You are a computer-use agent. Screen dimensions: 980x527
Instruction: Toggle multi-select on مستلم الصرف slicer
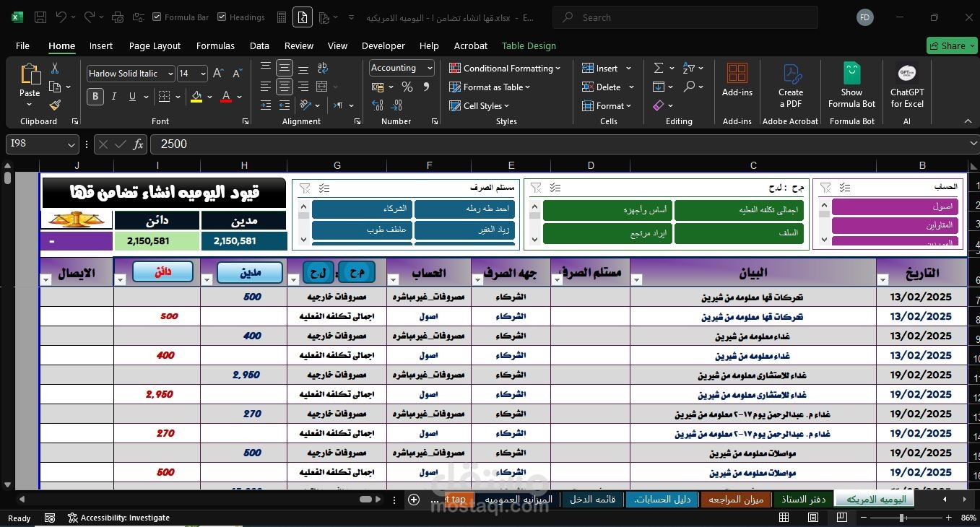tap(324, 188)
